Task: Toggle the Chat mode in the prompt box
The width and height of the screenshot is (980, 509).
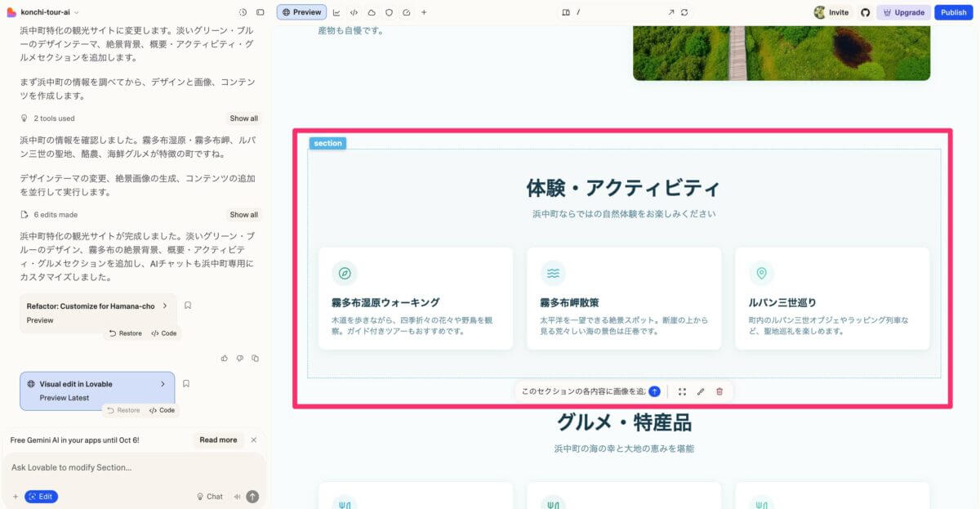Action: pos(209,496)
